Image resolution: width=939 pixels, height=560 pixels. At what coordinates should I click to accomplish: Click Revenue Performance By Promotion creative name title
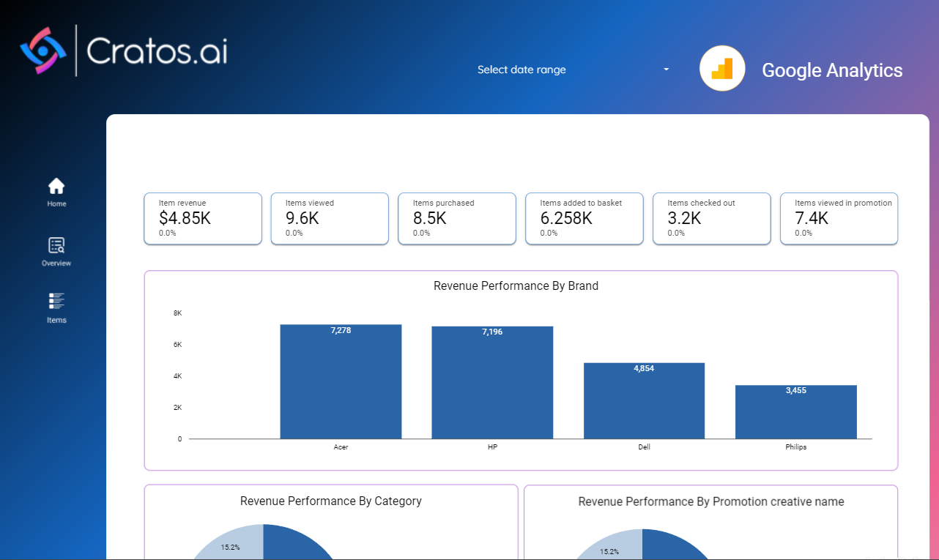(x=711, y=502)
